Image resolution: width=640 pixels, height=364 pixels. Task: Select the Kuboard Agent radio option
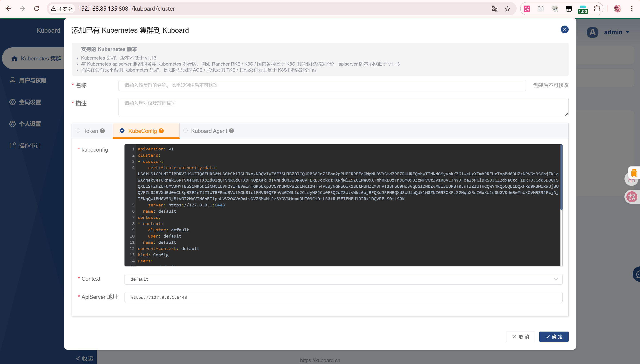point(186,130)
